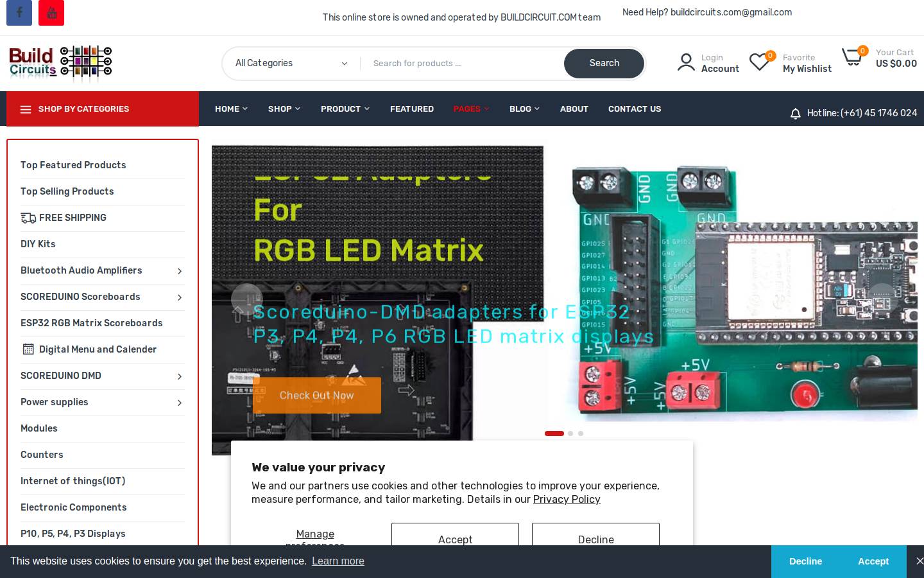Click the Build Circuits logo
The width and height of the screenshot is (924, 578).
(x=60, y=63)
